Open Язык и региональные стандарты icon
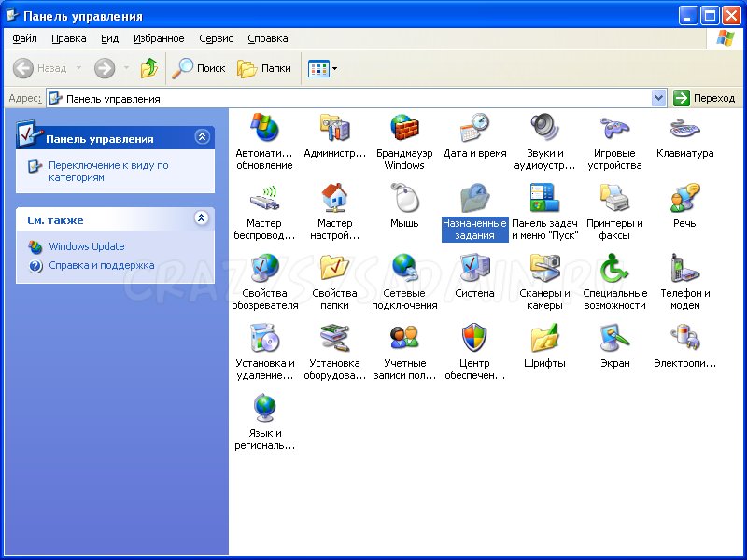747x560 pixels. [264, 408]
